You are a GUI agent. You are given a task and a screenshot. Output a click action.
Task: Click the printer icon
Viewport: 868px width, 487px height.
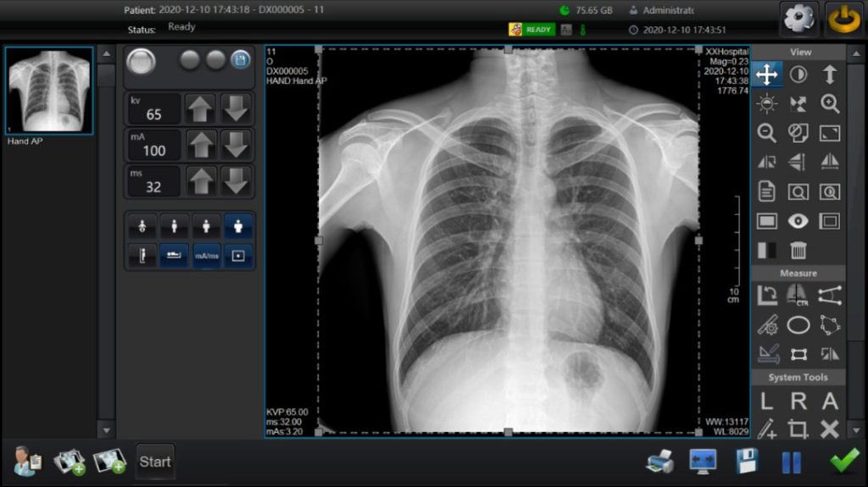pyautogui.click(x=659, y=462)
